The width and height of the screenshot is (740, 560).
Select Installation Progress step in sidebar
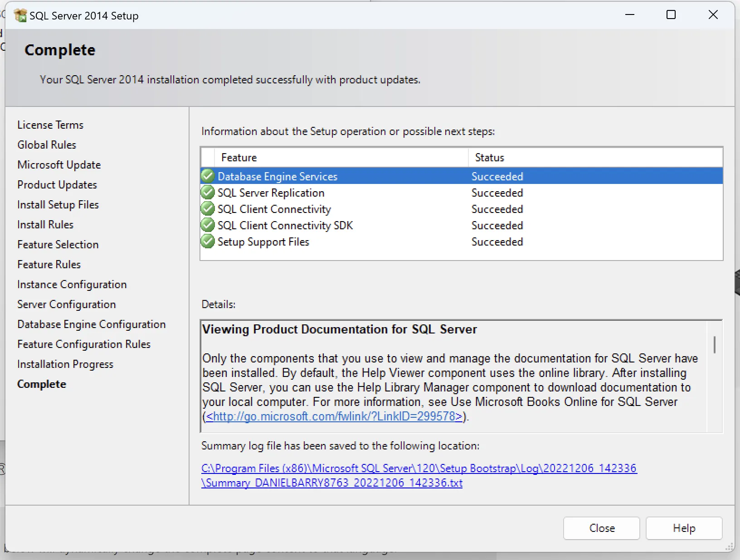coord(65,364)
